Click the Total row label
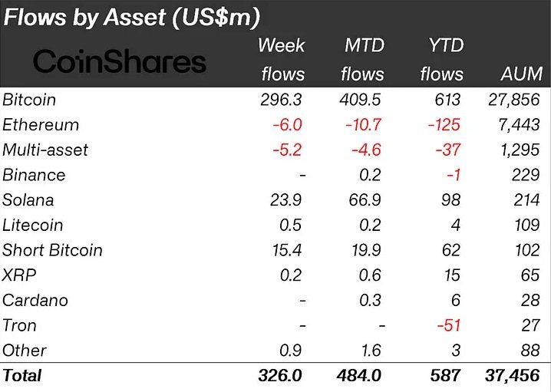 [x=22, y=375]
